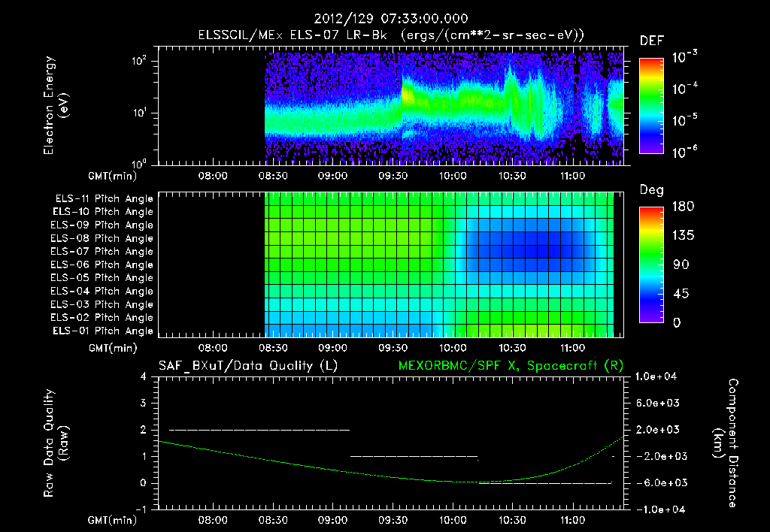770x532 pixels.
Task: Click the ELSSCIL/MEx ELS-07 LR-Bk plot title
Action: click(391, 35)
